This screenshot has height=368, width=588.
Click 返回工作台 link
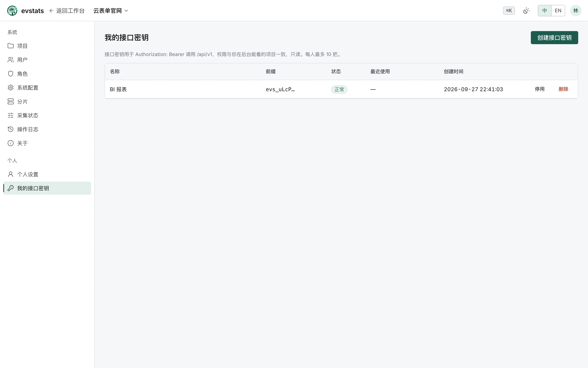pyautogui.click(x=67, y=10)
